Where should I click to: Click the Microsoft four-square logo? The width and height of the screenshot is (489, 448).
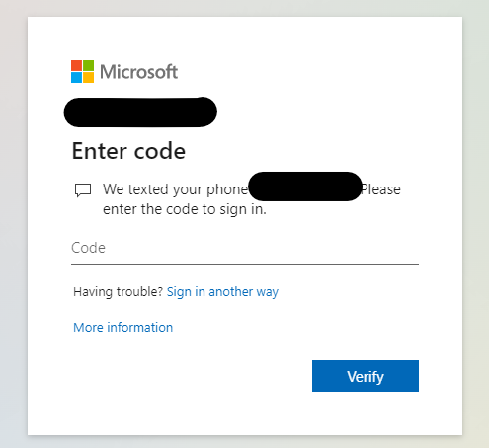point(82,71)
